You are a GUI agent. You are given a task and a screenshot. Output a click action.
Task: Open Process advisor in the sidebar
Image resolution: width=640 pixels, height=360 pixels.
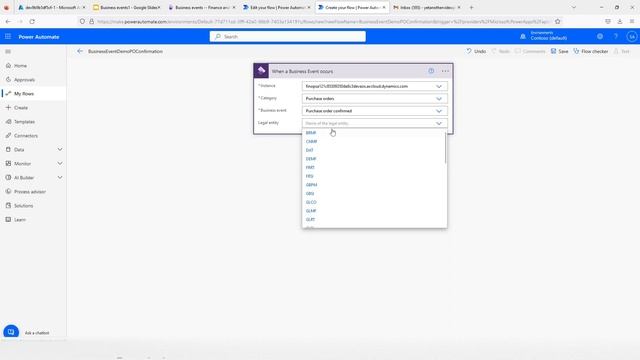point(30,191)
